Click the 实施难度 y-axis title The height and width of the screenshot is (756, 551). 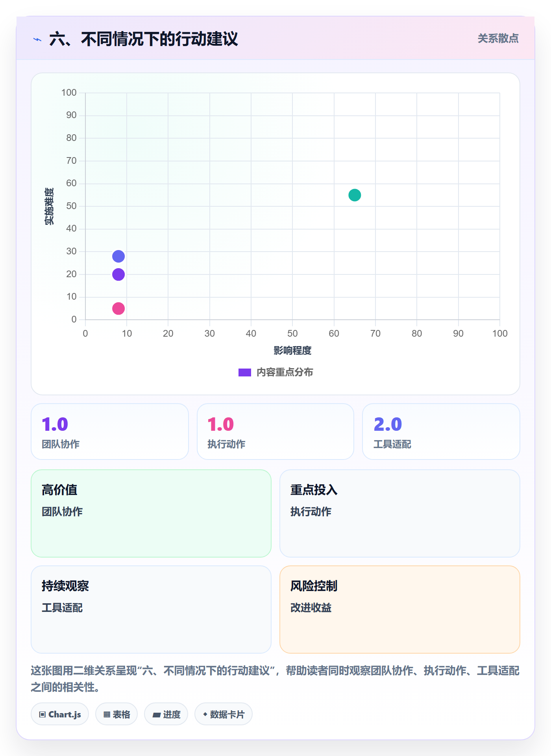point(49,206)
